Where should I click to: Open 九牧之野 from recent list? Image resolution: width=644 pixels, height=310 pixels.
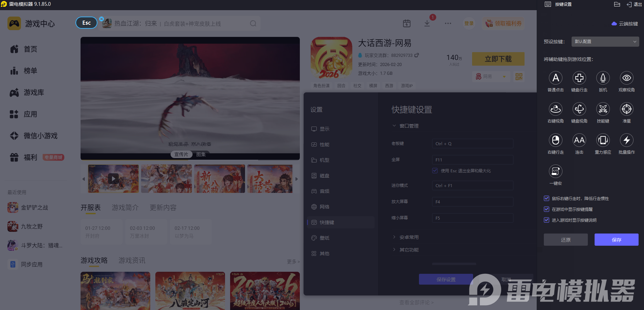(25, 226)
